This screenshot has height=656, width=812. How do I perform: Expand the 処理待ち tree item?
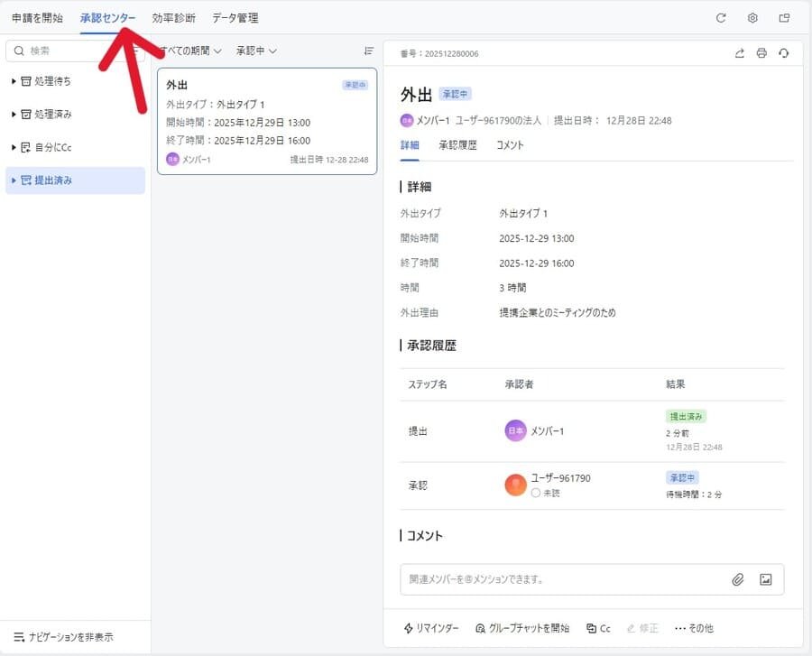14,82
